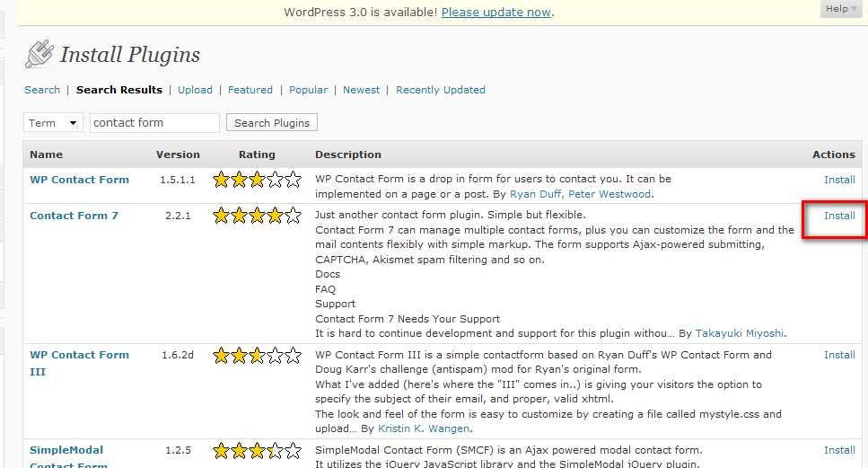868x468 pixels.
Task: Go to the Search tab
Action: coord(42,90)
